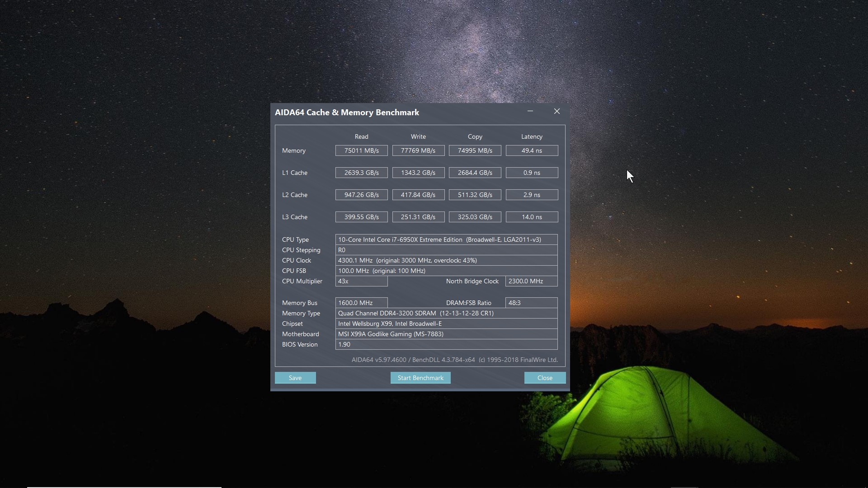Click Chipset Intel Wellsburg X99 field
The height and width of the screenshot is (488, 868).
(x=446, y=324)
